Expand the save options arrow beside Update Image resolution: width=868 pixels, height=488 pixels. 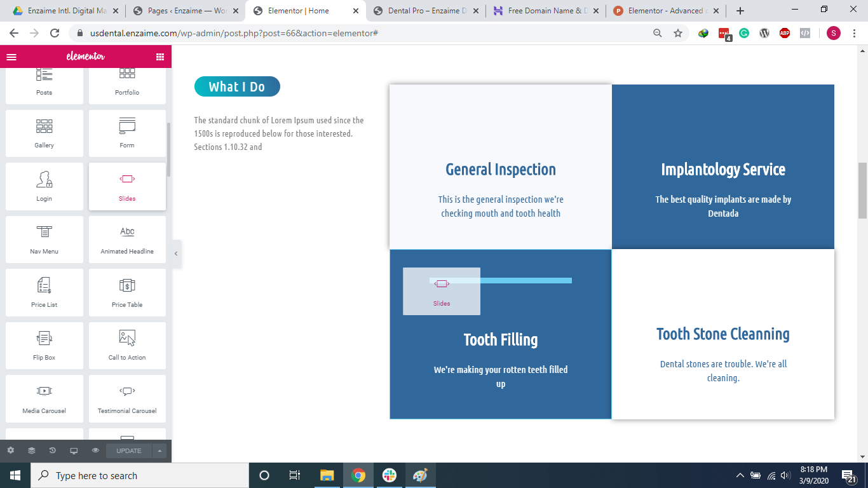[x=159, y=450]
